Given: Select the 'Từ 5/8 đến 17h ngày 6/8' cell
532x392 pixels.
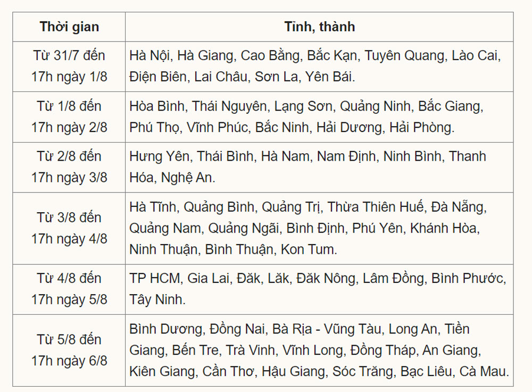Looking at the screenshot, I should point(69,350).
